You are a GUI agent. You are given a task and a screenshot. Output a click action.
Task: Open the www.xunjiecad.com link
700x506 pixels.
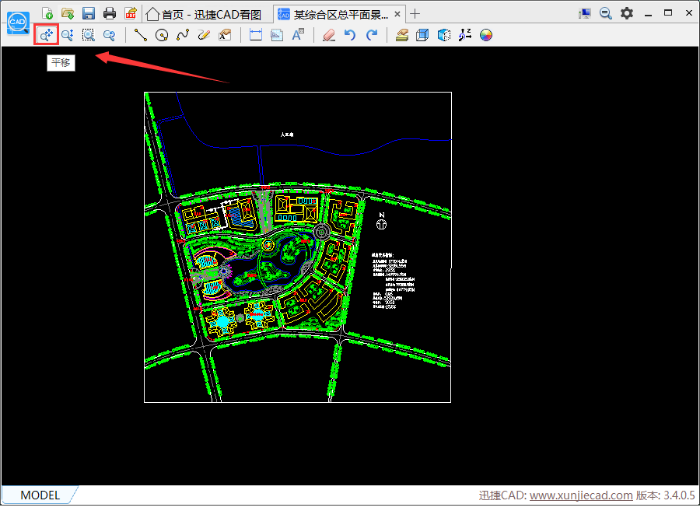pyautogui.click(x=580, y=495)
